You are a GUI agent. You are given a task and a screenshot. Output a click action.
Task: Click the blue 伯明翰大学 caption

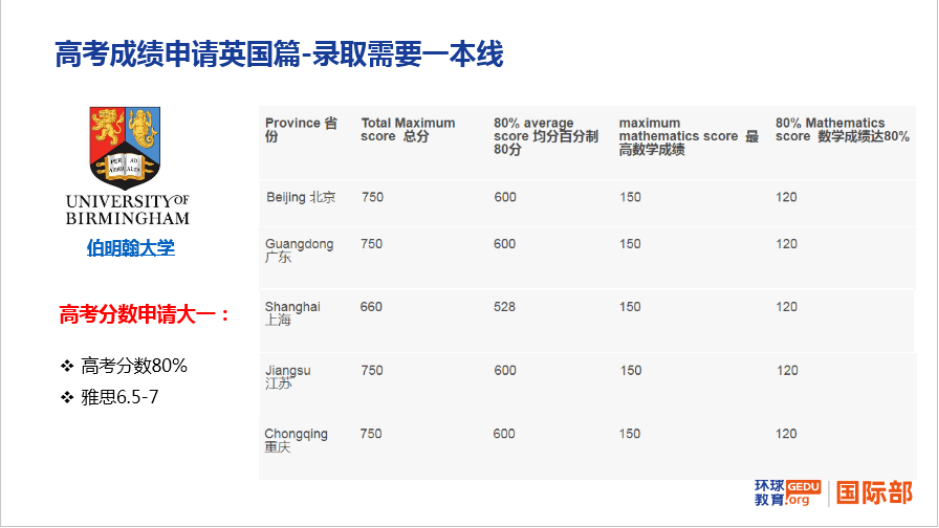130,248
